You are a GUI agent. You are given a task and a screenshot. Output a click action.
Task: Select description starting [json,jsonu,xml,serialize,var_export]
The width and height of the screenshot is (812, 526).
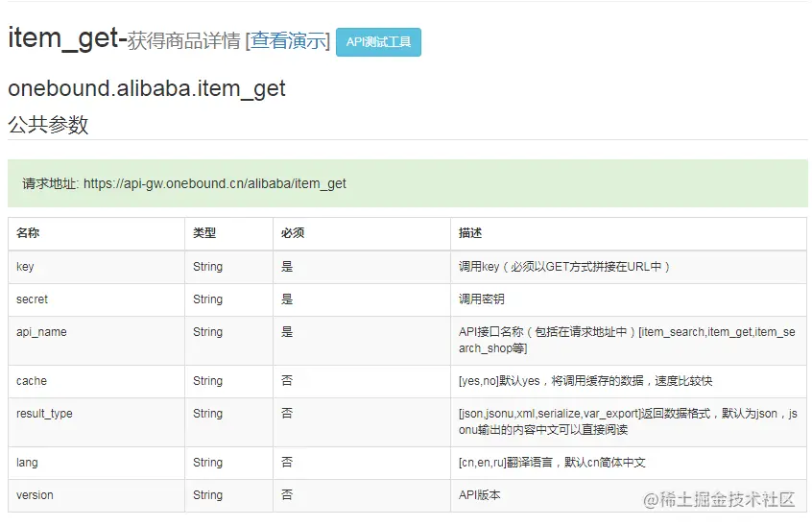point(628,421)
